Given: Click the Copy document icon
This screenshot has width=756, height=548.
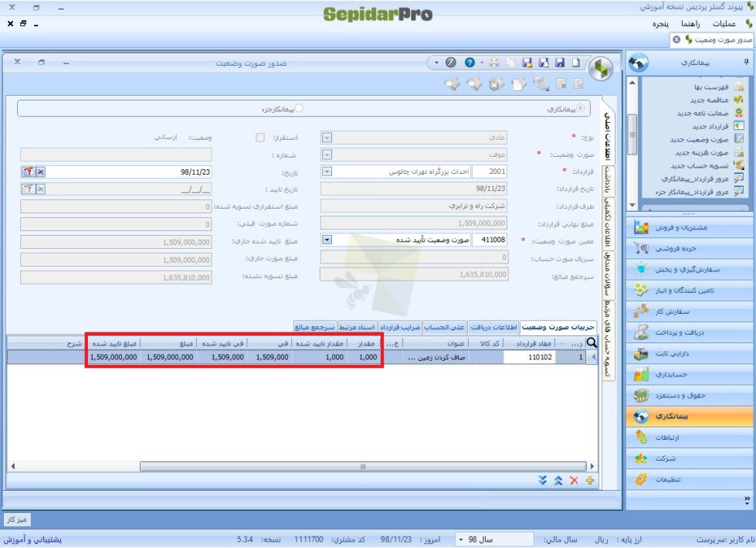Looking at the screenshot, I should (510, 63).
